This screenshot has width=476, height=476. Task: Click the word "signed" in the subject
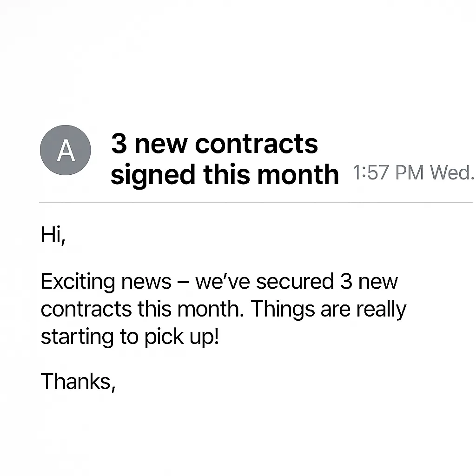pyautogui.click(x=152, y=175)
